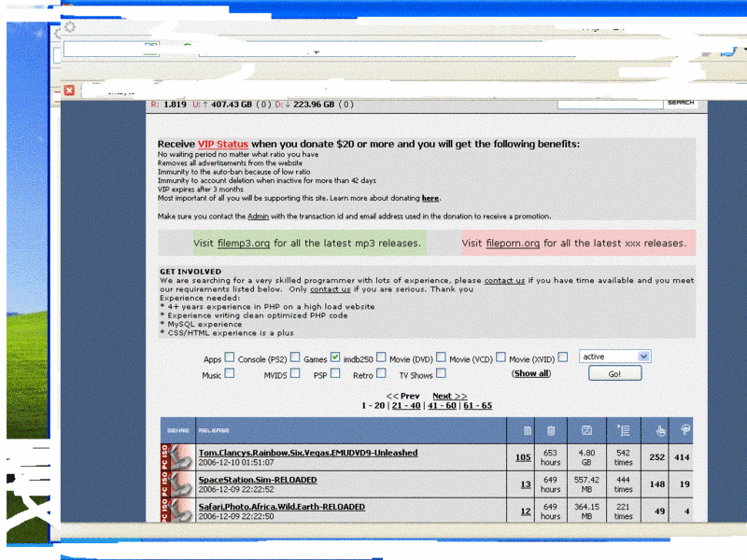Select the 414 leechers cell
Viewport: 747px width, 560px height.
tap(682, 457)
